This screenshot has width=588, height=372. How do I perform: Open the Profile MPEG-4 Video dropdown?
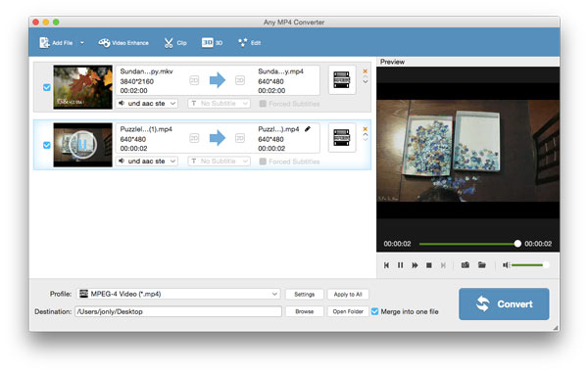point(178,294)
